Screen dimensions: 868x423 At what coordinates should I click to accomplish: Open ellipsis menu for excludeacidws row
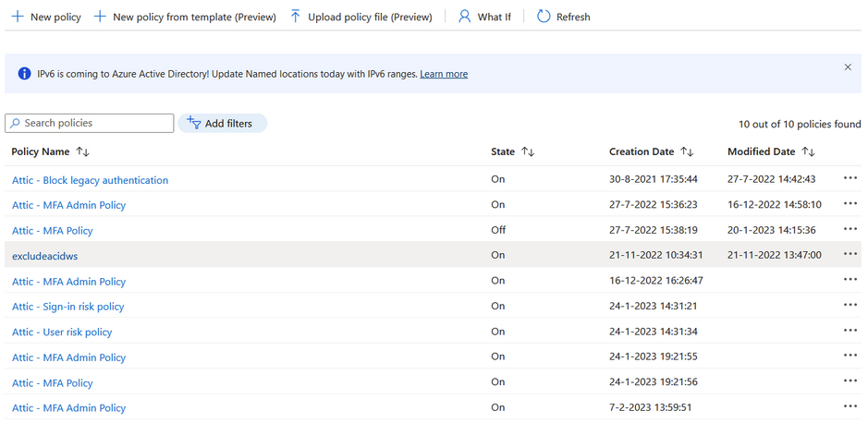coord(850,255)
